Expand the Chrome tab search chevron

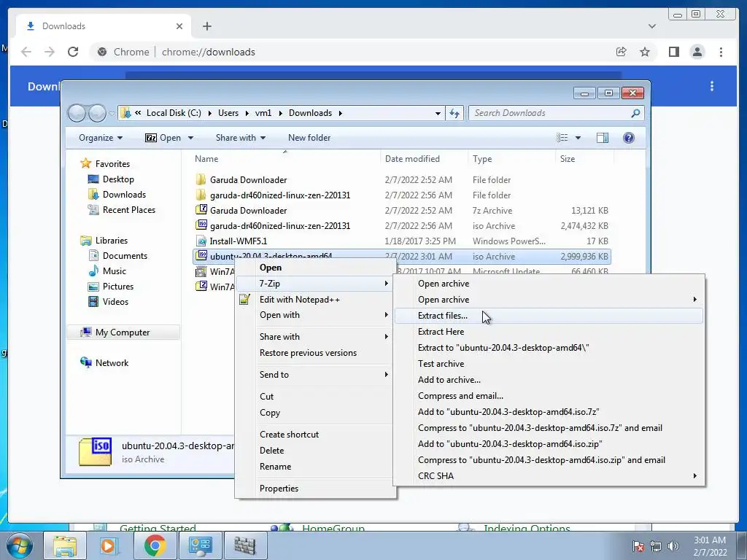(651, 26)
